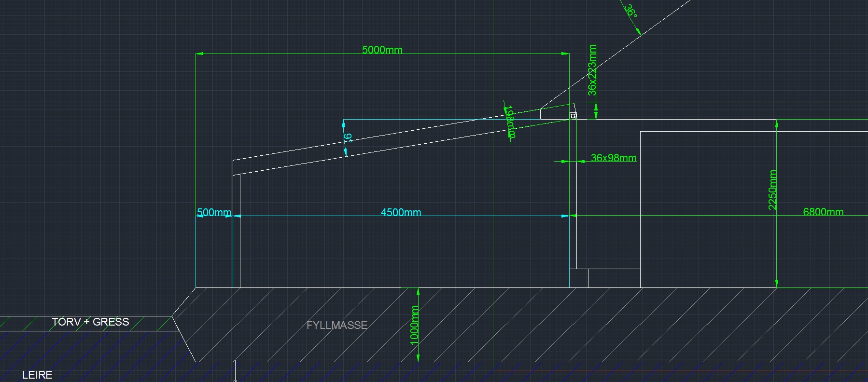Select the TORV + GRESS label
The height and width of the screenshot is (382, 868).
point(90,322)
